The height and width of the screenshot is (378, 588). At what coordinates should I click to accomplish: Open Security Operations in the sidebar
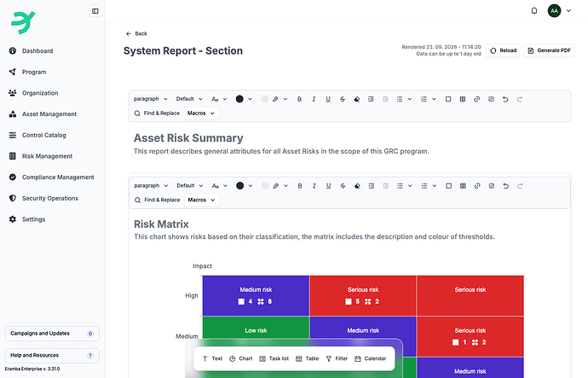click(51, 198)
